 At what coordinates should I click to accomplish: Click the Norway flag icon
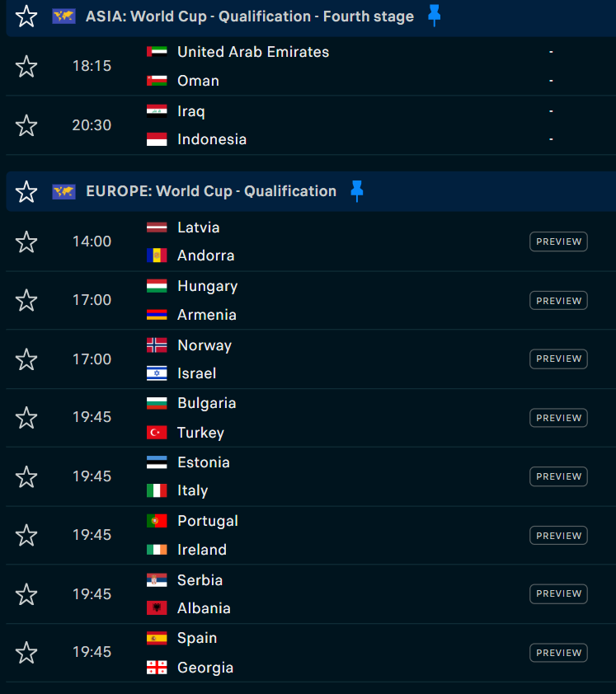coord(157,345)
